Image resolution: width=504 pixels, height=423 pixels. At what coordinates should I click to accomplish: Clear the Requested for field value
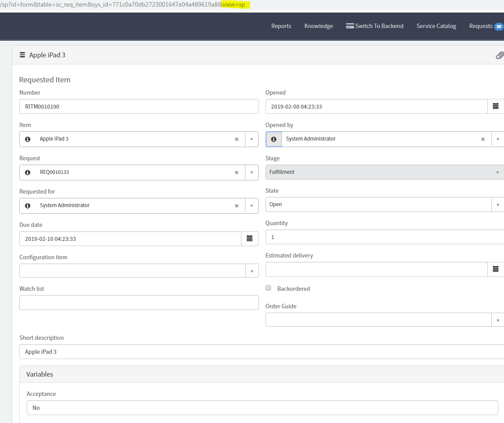pyautogui.click(x=237, y=205)
